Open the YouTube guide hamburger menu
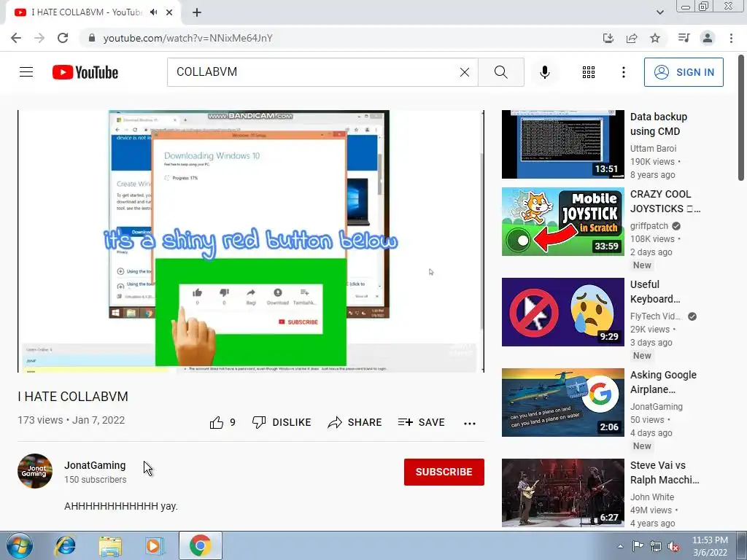747x560 pixels. (x=26, y=72)
